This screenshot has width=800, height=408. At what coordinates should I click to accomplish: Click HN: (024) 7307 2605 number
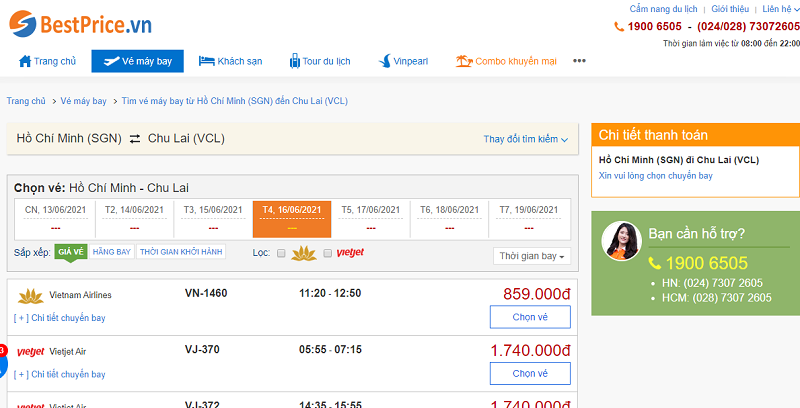pyautogui.click(x=712, y=283)
